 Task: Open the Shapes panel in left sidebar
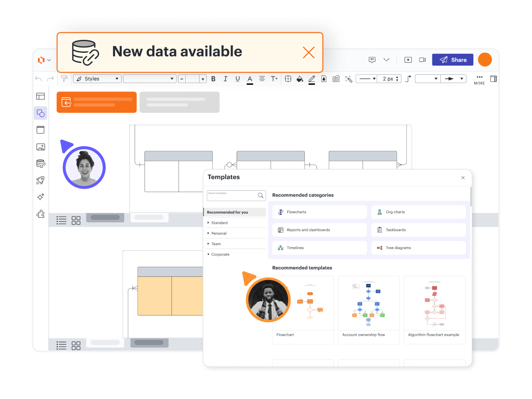[41, 113]
